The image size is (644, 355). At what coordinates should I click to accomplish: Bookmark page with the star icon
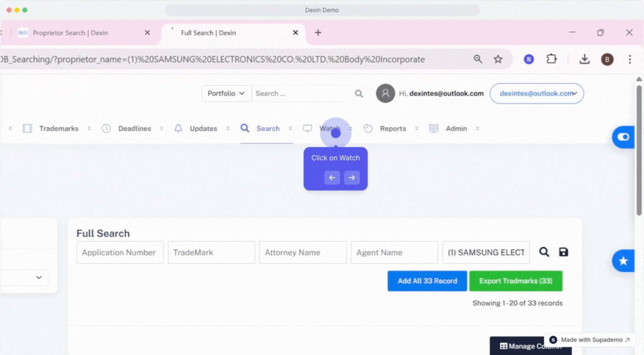[x=498, y=59]
